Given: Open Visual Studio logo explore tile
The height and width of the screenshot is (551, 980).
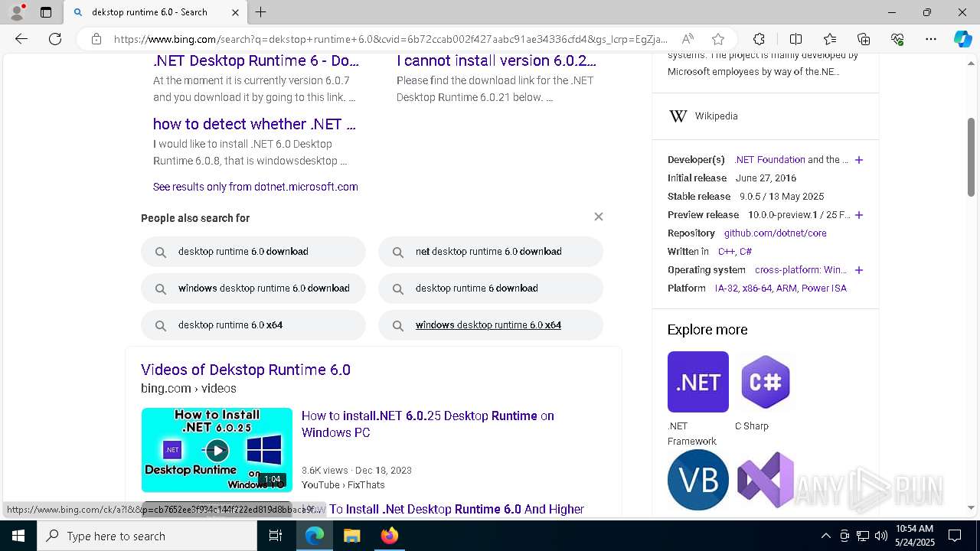Looking at the screenshot, I should click(x=765, y=480).
